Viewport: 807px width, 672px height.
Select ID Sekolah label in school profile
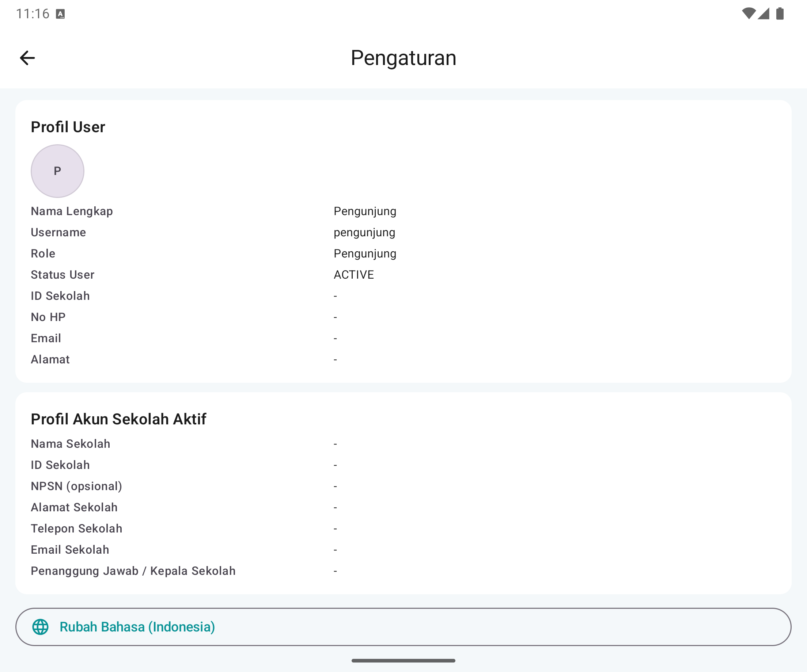click(60, 465)
